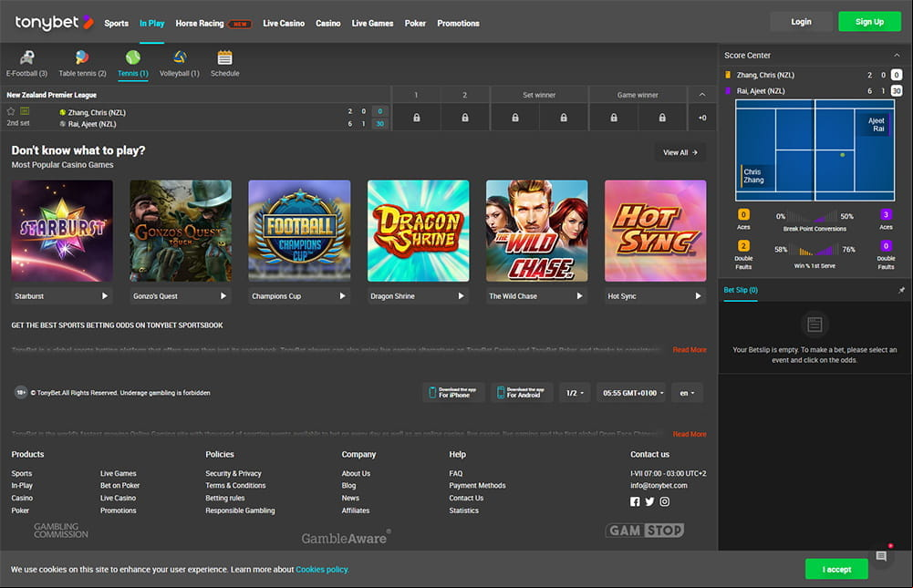
Task: Click first locked Set winner odds
Action: [x=514, y=118]
